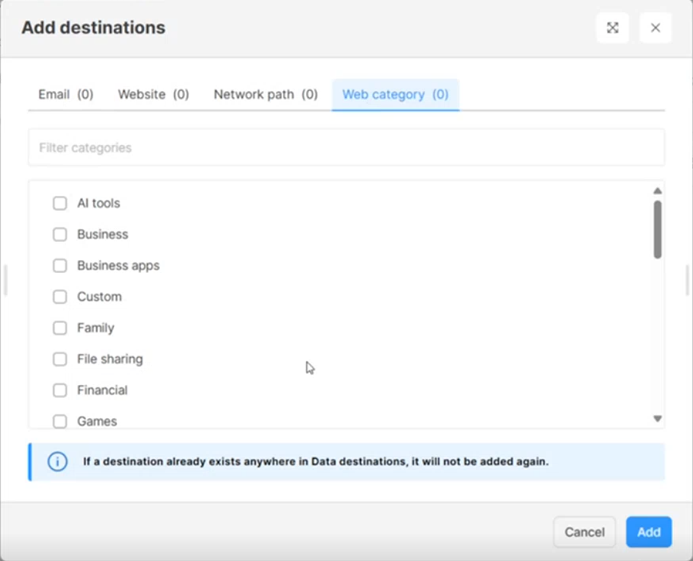This screenshot has height=561, width=693.
Task: Open the Website tab
Action: (x=153, y=95)
